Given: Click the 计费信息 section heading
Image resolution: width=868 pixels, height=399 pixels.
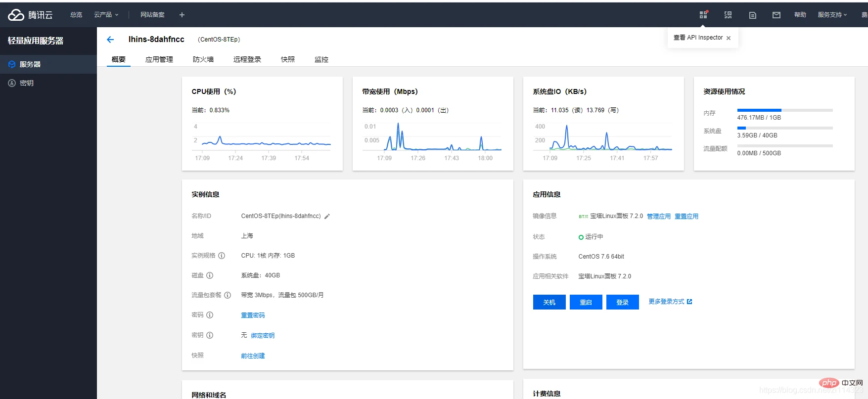Looking at the screenshot, I should coord(547,394).
